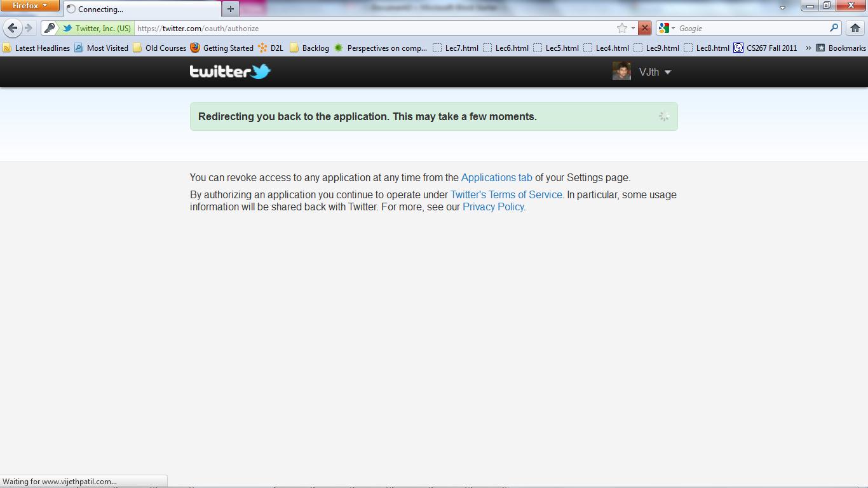Go to the home page icon
The image size is (868, 488).
coord(855,28)
